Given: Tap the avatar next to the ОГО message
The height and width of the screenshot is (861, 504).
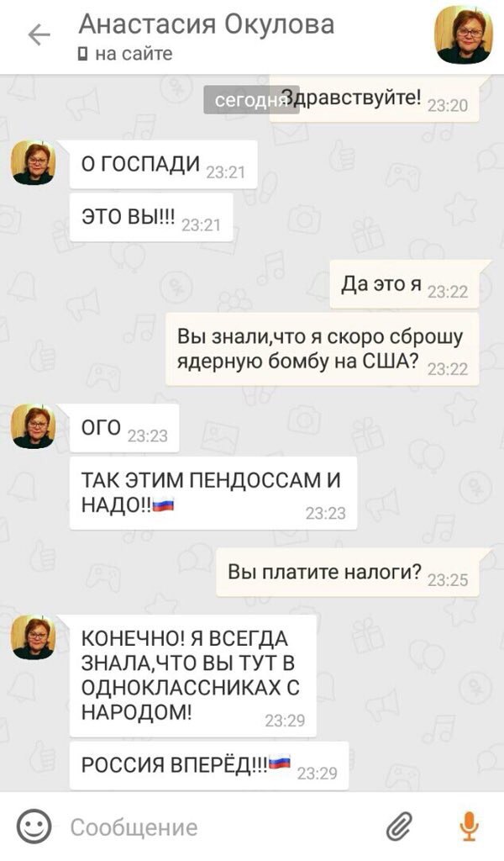Looking at the screenshot, I should [x=34, y=426].
